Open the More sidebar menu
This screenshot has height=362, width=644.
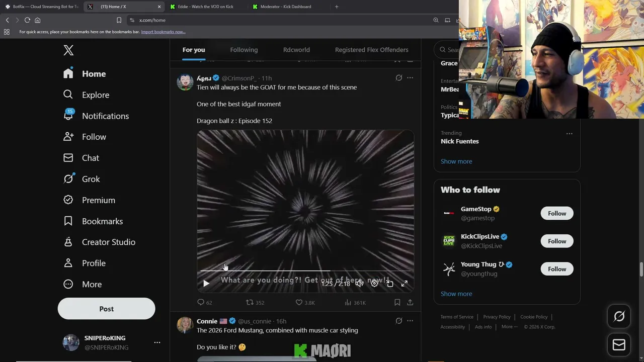pyautogui.click(x=83, y=285)
